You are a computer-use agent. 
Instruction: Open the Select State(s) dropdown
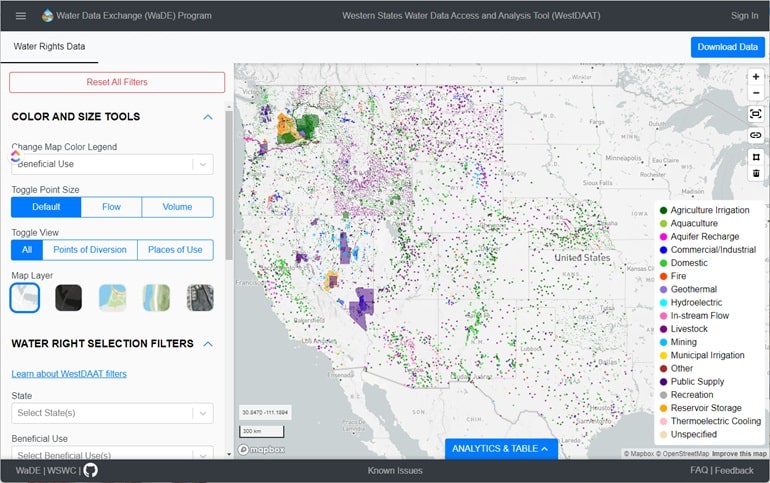(112, 413)
